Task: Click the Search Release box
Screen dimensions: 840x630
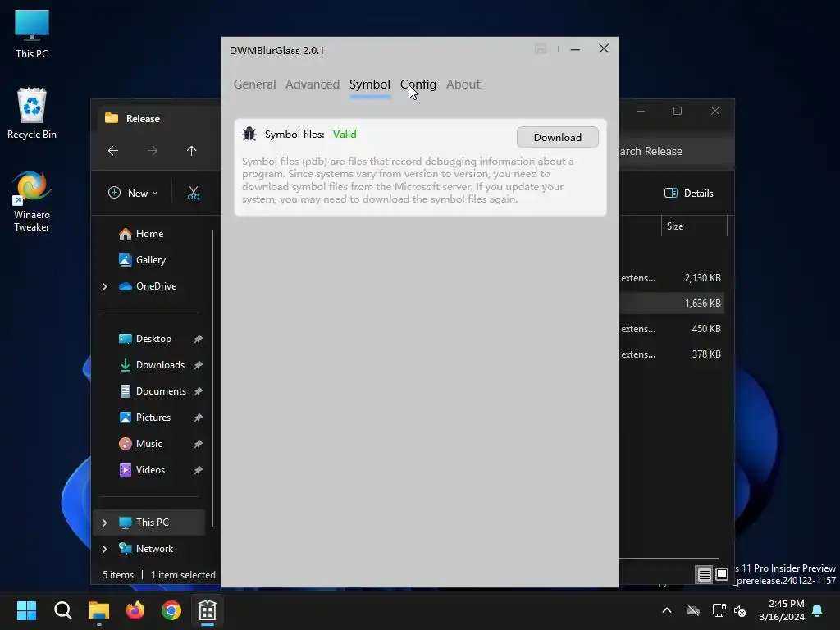Action: (x=676, y=151)
